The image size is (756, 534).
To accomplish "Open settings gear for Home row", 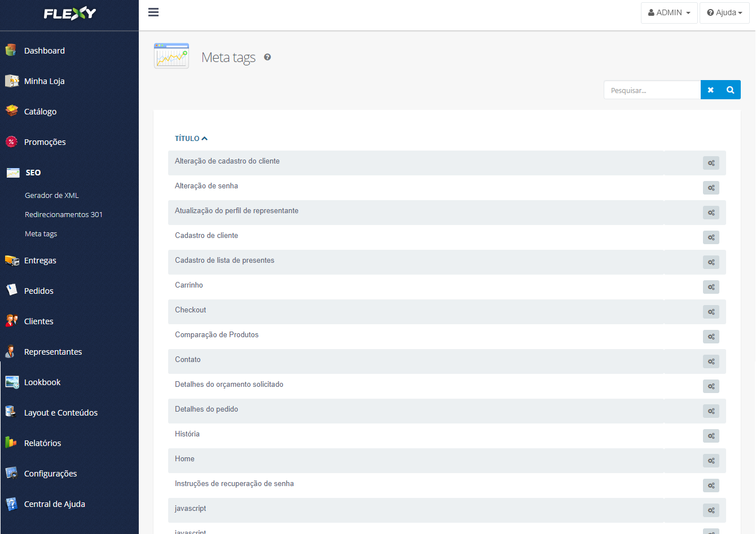I will click(x=711, y=461).
